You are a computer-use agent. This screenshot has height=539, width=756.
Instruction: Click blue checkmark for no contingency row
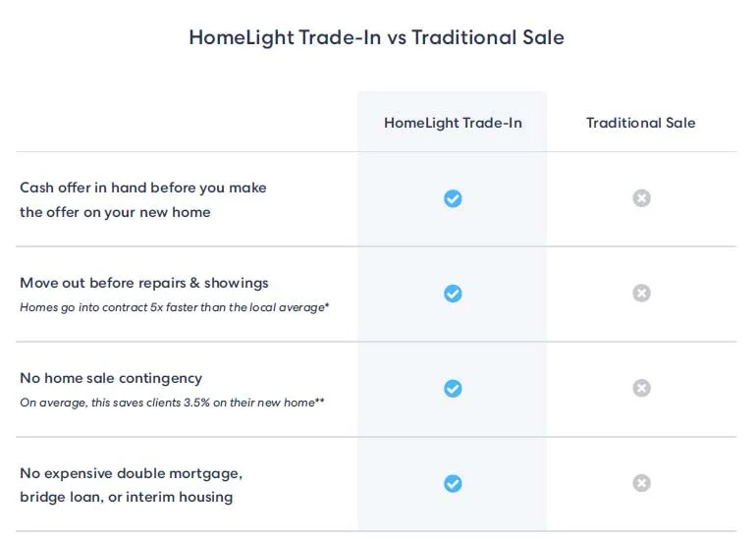click(453, 388)
